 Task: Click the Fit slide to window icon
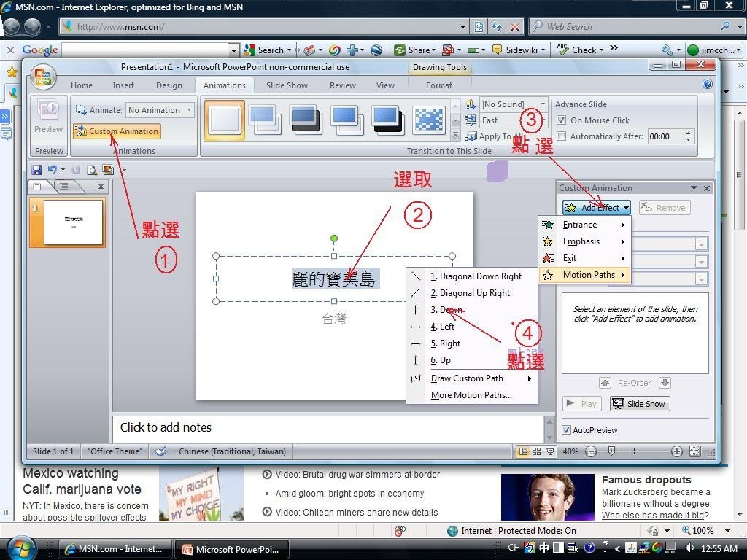(x=694, y=451)
